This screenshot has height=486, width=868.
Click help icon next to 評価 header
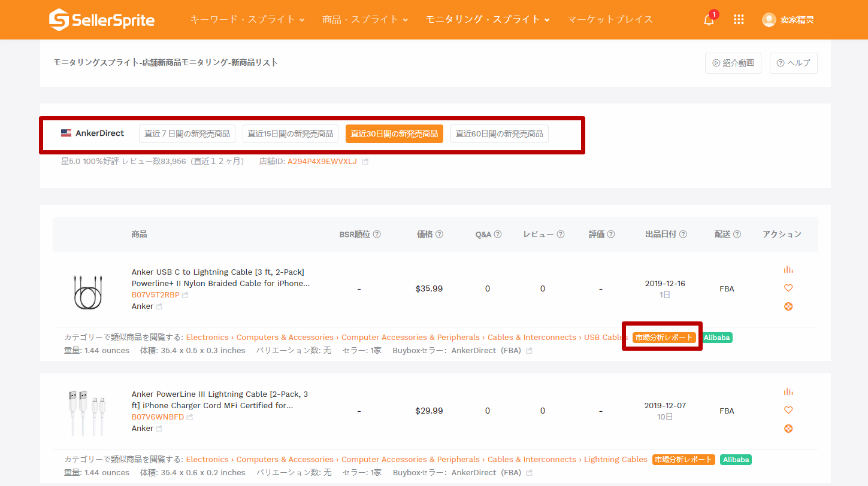coord(611,235)
